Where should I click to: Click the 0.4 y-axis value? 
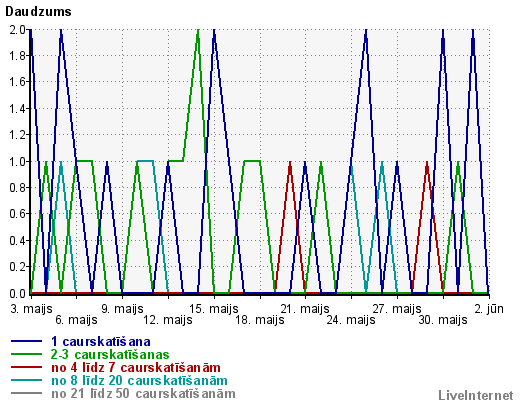[x=18, y=241]
